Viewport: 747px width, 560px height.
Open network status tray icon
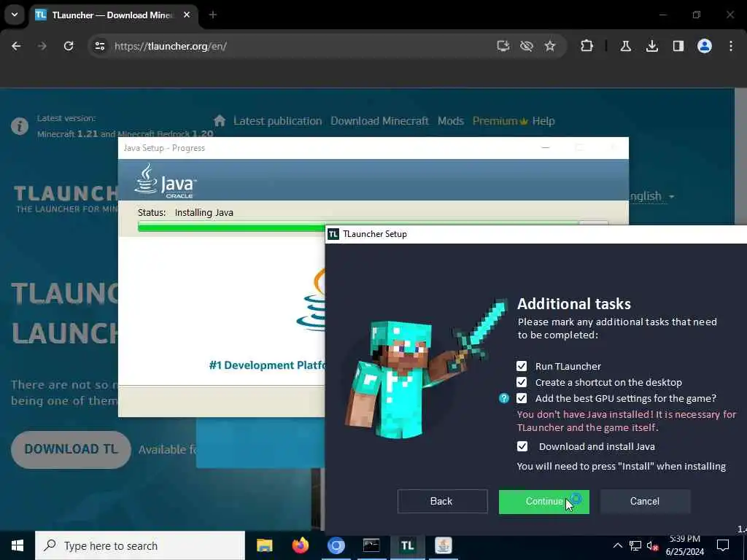pyautogui.click(x=635, y=545)
